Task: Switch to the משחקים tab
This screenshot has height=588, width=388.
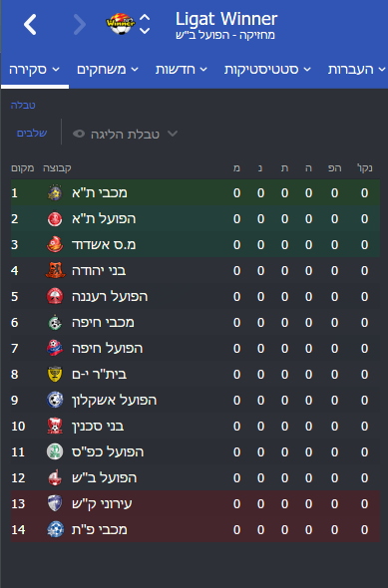Action: click(x=108, y=70)
